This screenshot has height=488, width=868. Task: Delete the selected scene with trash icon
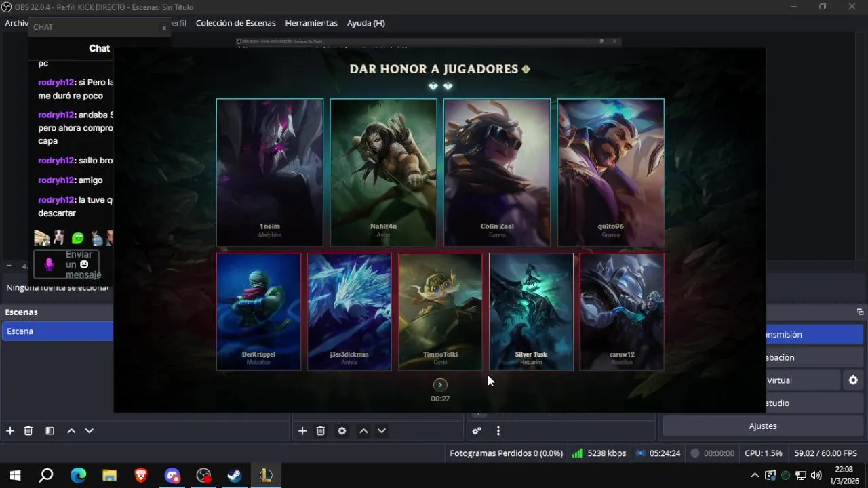tap(28, 431)
